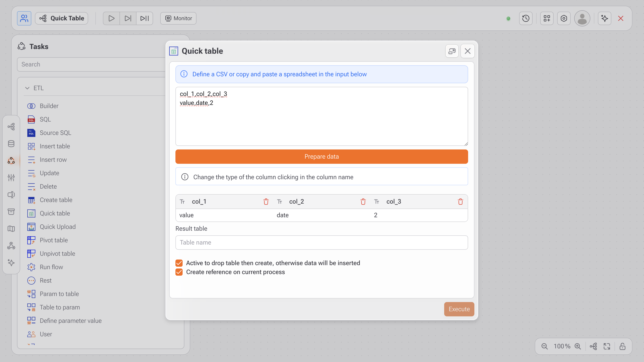Viewport: 644px width, 362px height.
Task: Change col_2 column type via its name
Action: 296,202
